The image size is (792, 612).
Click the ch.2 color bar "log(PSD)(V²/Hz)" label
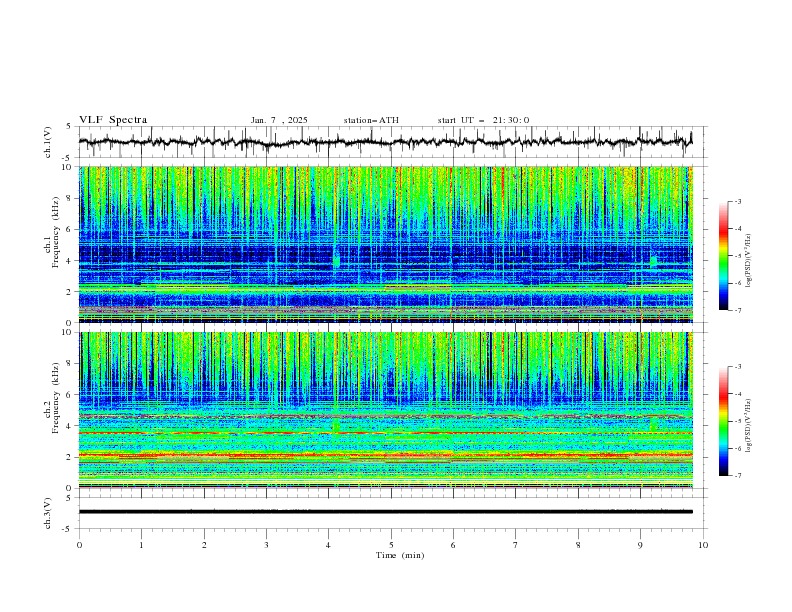[748, 425]
